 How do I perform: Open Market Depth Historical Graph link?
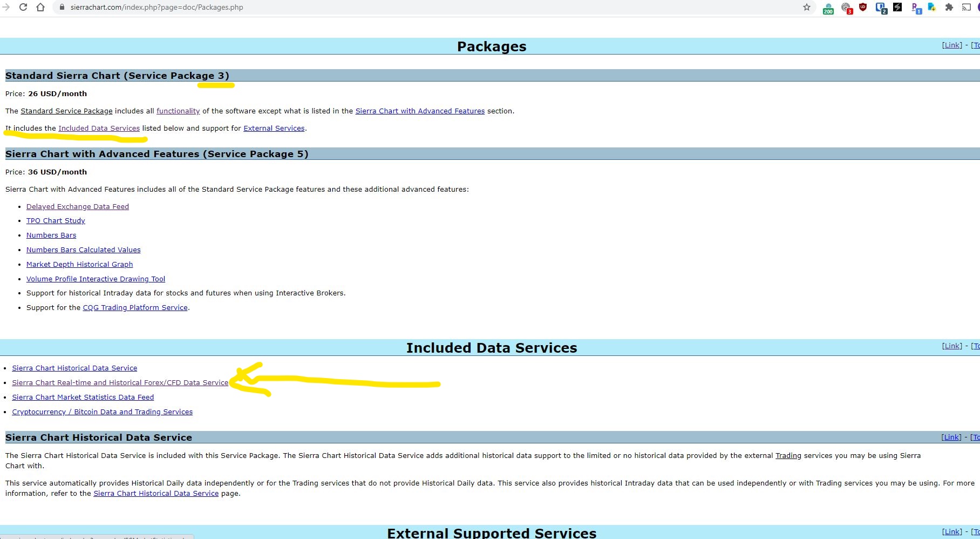pos(79,265)
